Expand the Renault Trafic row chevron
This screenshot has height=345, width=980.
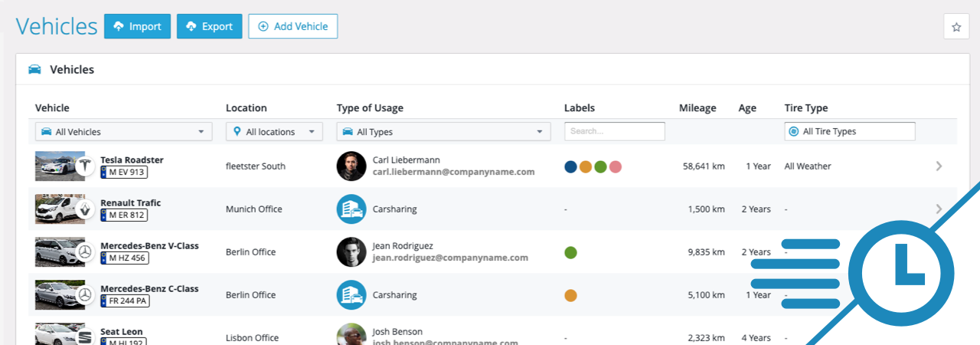pyautogui.click(x=939, y=209)
